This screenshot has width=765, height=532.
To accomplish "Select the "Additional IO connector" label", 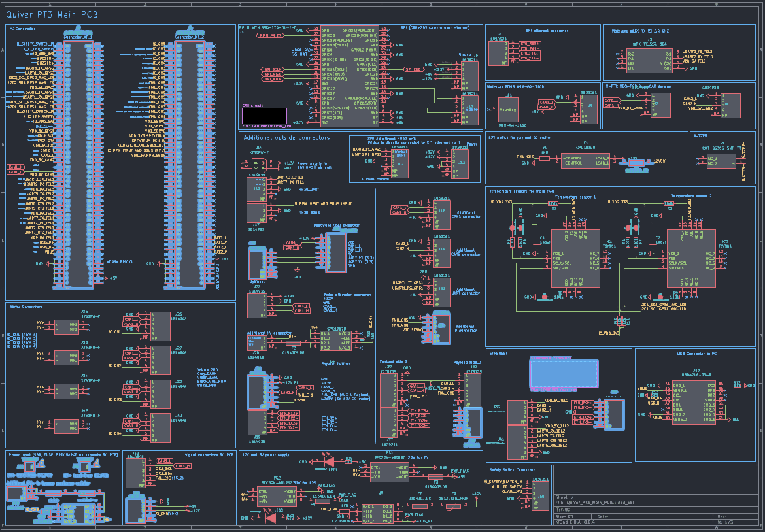I will [x=466, y=329].
